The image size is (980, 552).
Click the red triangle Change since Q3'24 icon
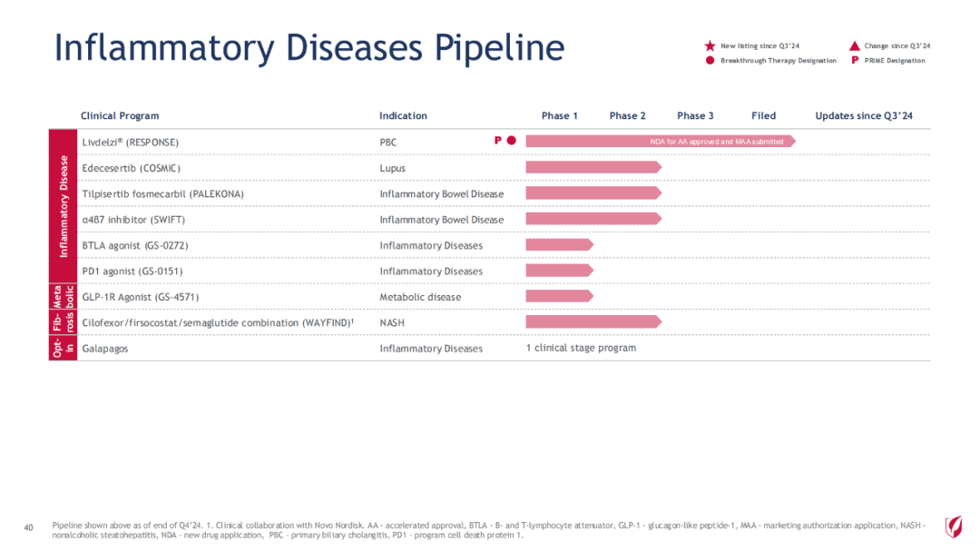tap(855, 45)
